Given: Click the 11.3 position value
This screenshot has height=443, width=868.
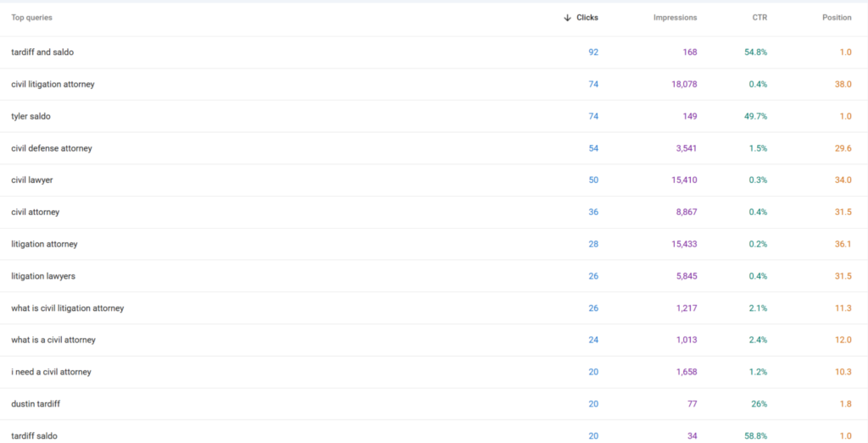Looking at the screenshot, I should pos(843,308).
